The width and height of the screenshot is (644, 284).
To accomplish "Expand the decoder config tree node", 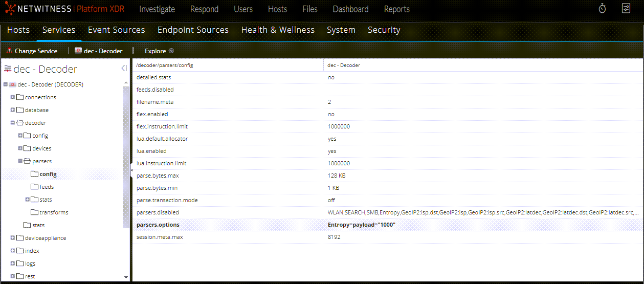I will click(20, 136).
